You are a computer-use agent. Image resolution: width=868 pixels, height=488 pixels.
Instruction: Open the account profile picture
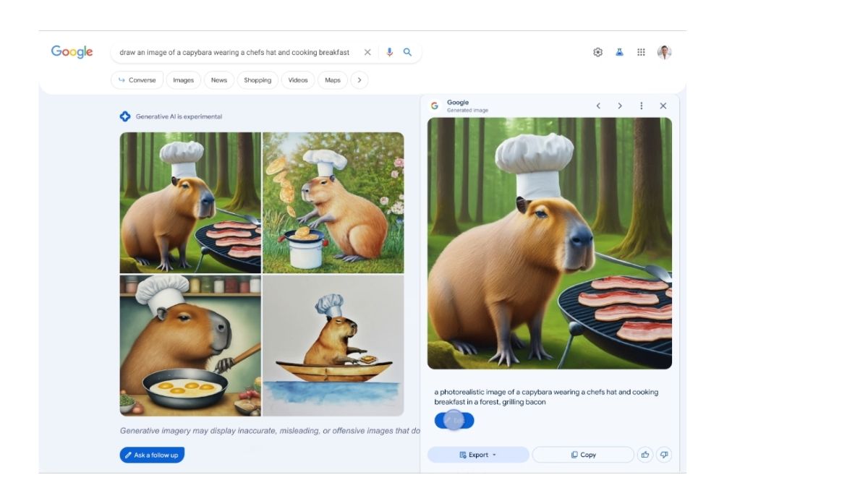click(x=664, y=52)
